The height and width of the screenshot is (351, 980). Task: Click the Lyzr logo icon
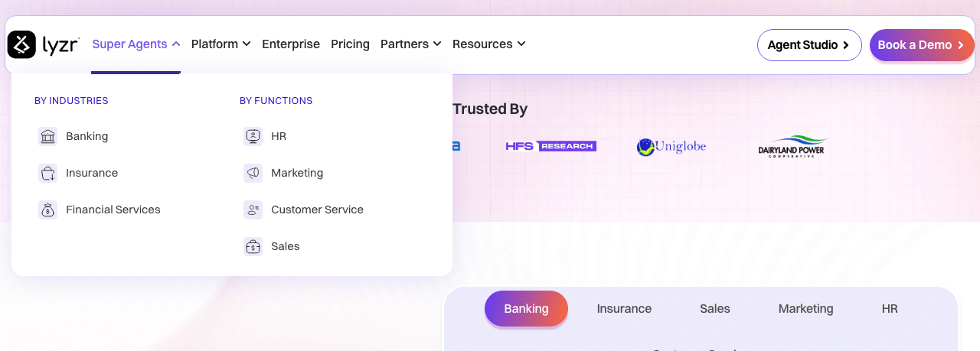point(21,44)
